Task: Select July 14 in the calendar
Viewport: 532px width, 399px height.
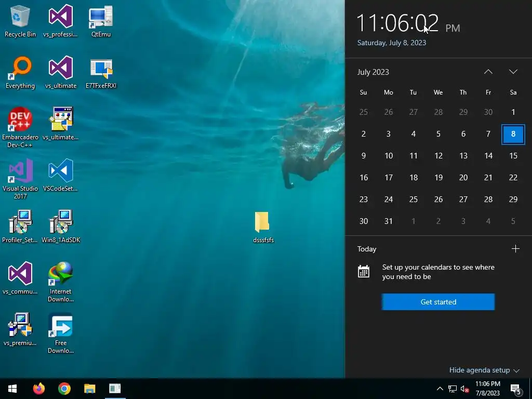Action: click(x=488, y=156)
